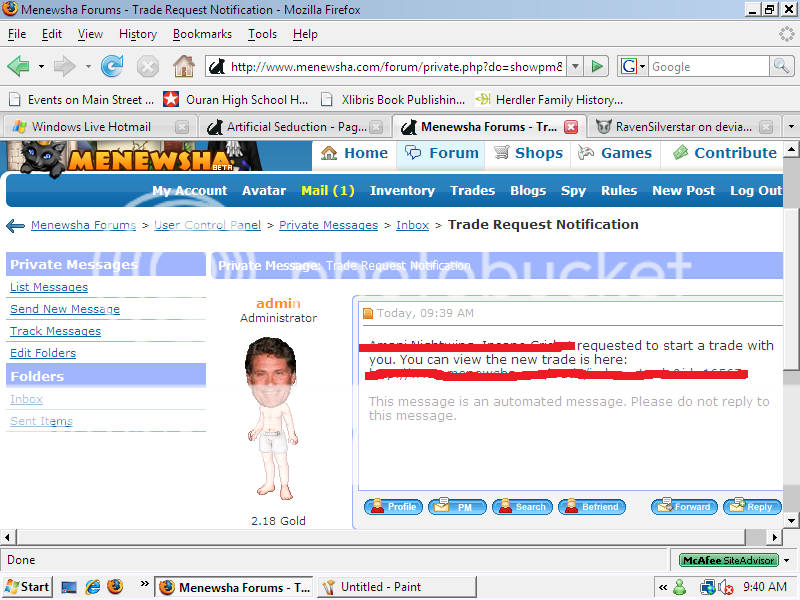The image size is (800, 600).
Task: Close the Menewsha Forums tab
Action: pyautogui.click(x=571, y=127)
